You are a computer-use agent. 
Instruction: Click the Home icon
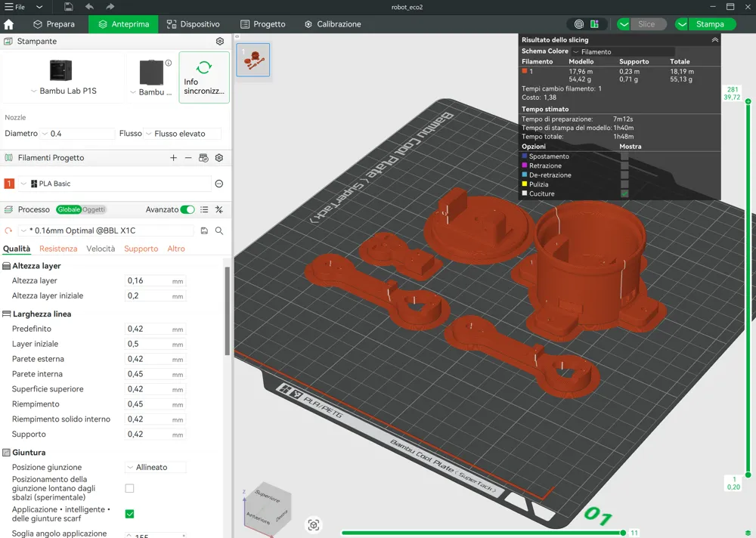8,24
